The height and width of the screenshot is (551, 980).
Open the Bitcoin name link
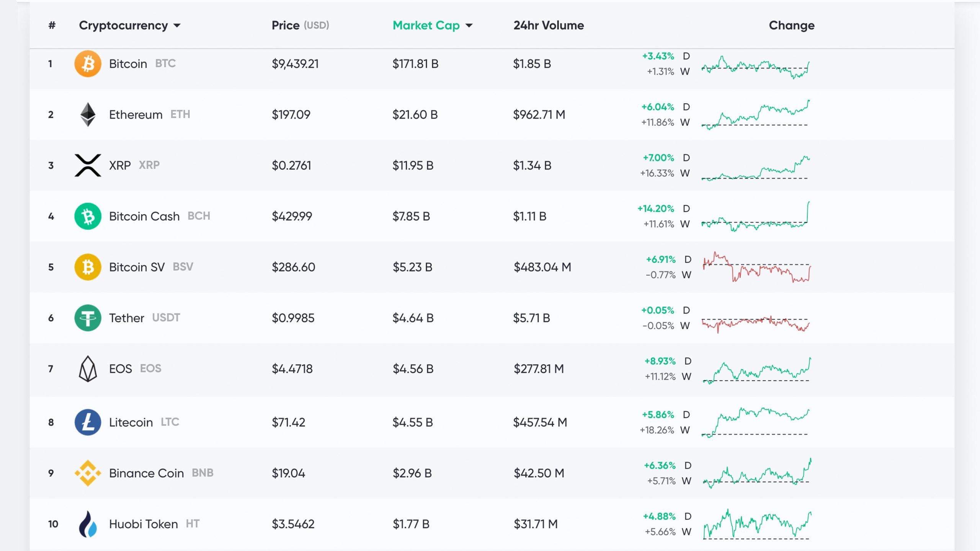pos(128,64)
